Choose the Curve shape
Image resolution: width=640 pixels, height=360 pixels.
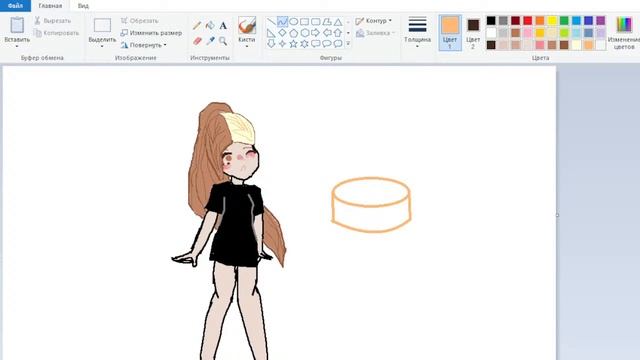tap(282, 22)
